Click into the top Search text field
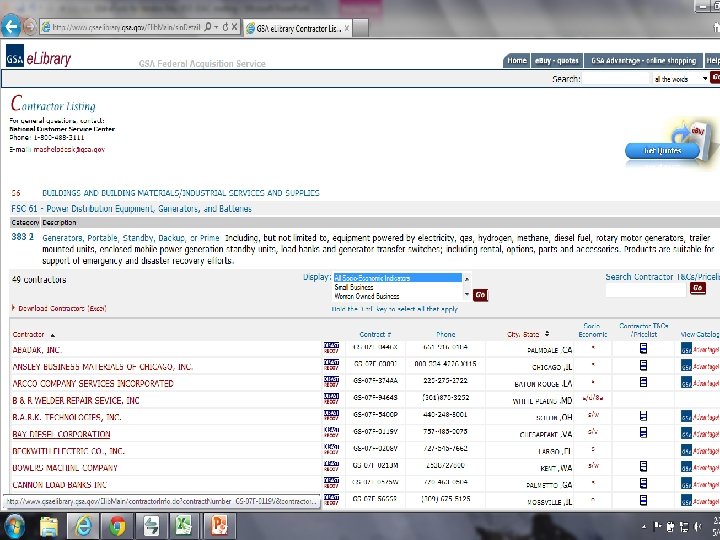720x540 pixels. (616, 79)
